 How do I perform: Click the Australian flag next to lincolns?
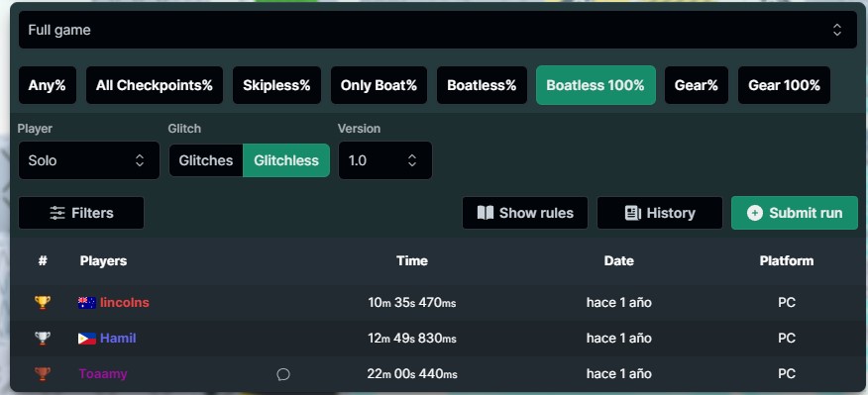point(87,303)
